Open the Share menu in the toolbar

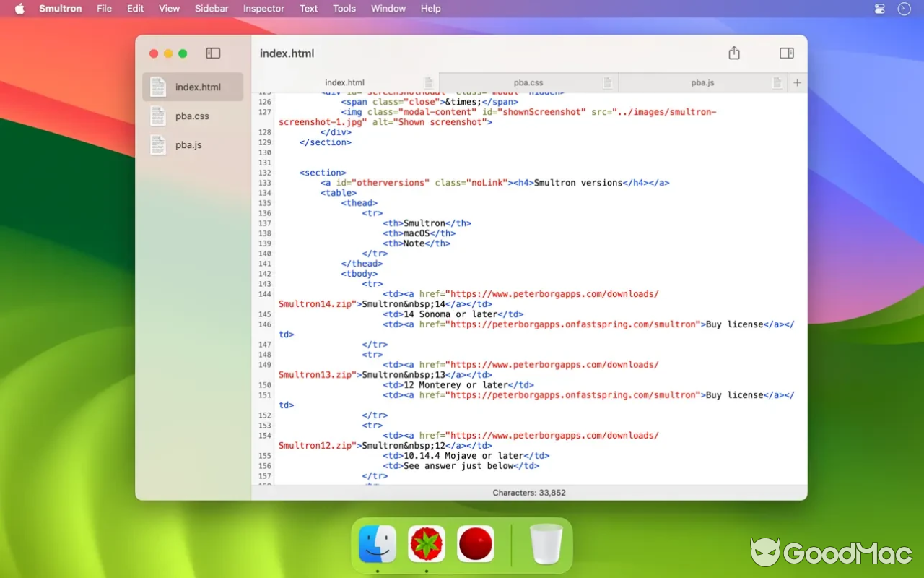[733, 53]
